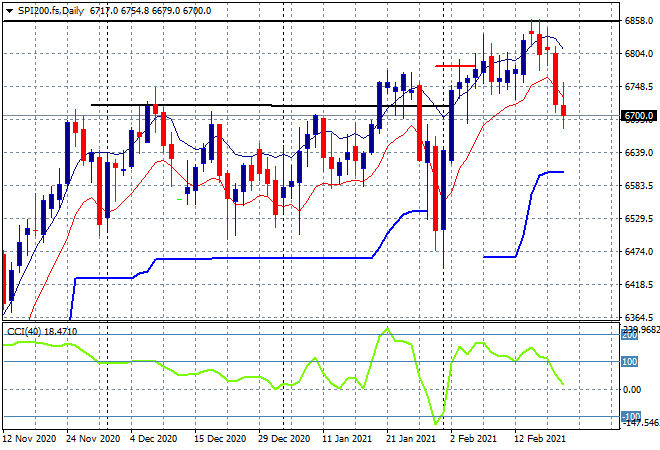Image resolution: width=660 pixels, height=450 pixels.
Task: Select the black resistance line at 6858.0
Action: tap(311, 21)
